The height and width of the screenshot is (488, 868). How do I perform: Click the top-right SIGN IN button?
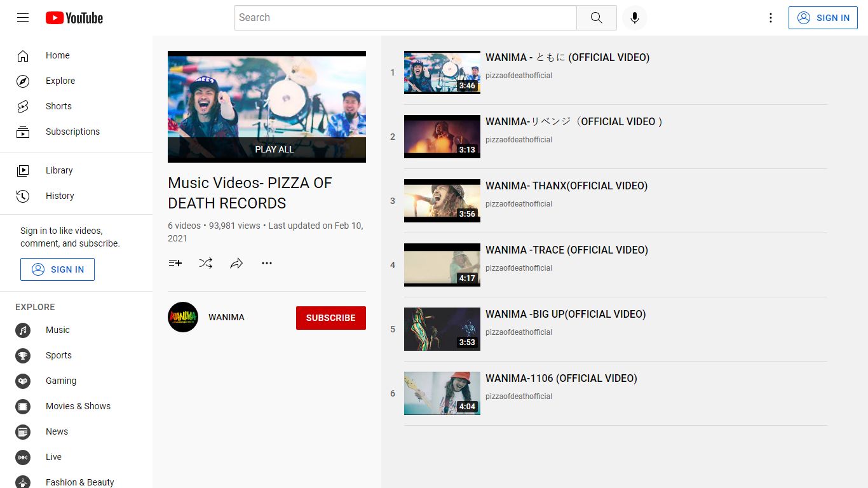[823, 18]
